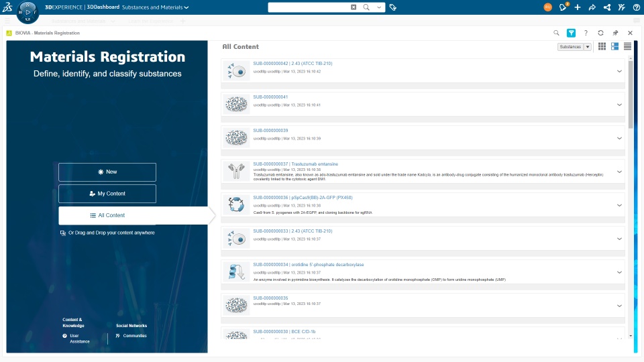Click into the top search field
Screen dimensions: 644x362
(x=308, y=7)
